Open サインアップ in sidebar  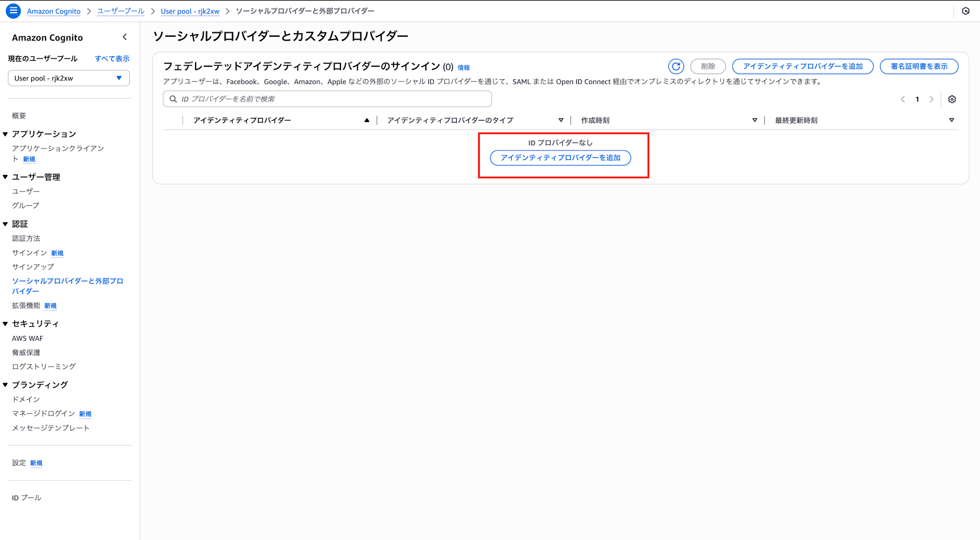33,267
